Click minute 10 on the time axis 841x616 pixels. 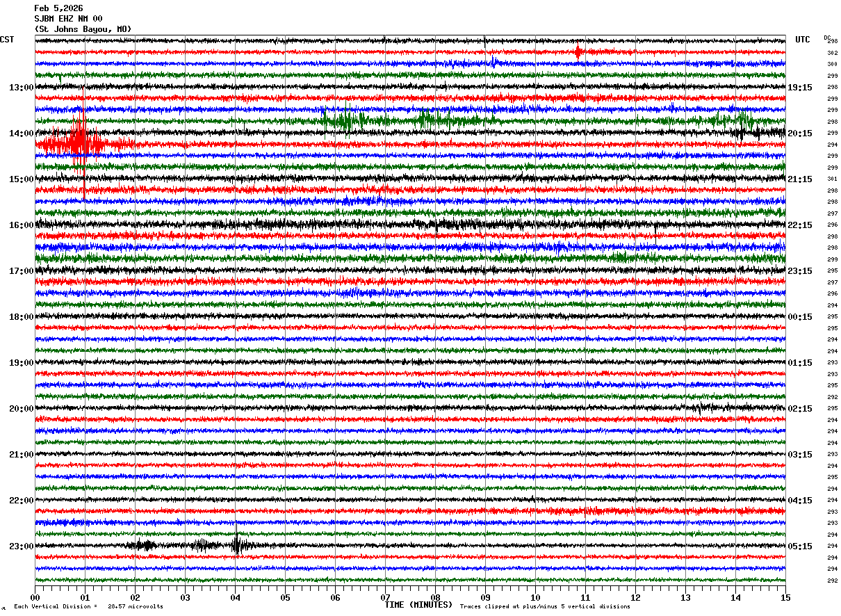[535, 597]
